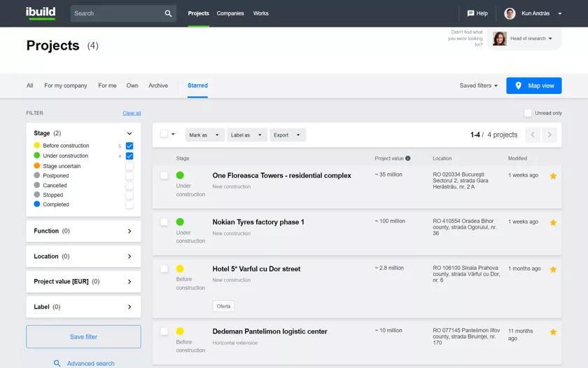Click the Project value info icon
This screenshot has height=368, width=588.
pyautogui.click(x=407, y=158)
